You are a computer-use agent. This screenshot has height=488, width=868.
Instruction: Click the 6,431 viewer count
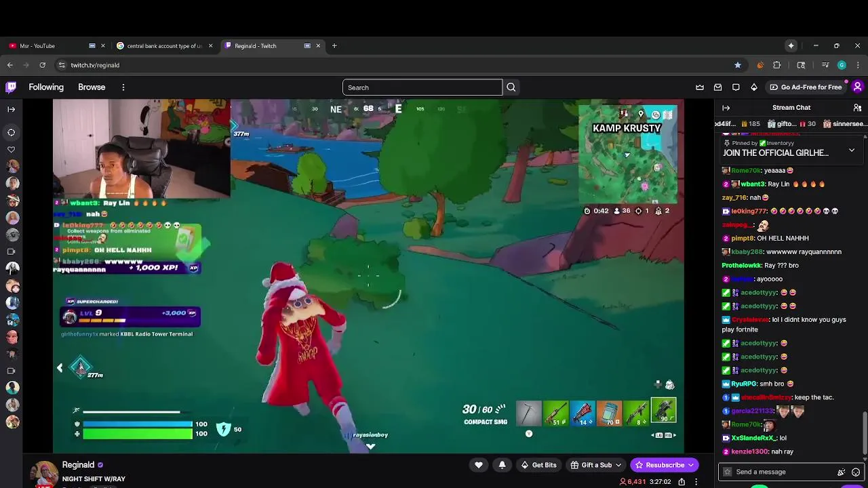(x=632, y=482)
